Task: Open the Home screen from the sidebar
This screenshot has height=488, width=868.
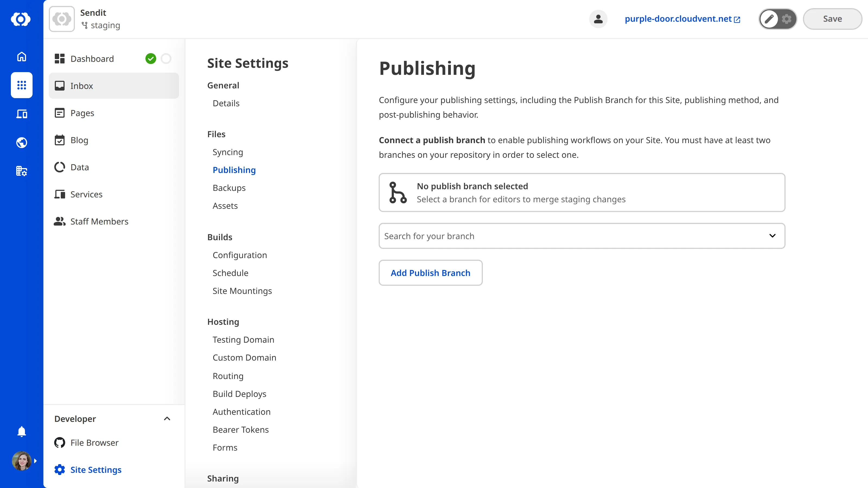Action: click(x=21, y=57)
